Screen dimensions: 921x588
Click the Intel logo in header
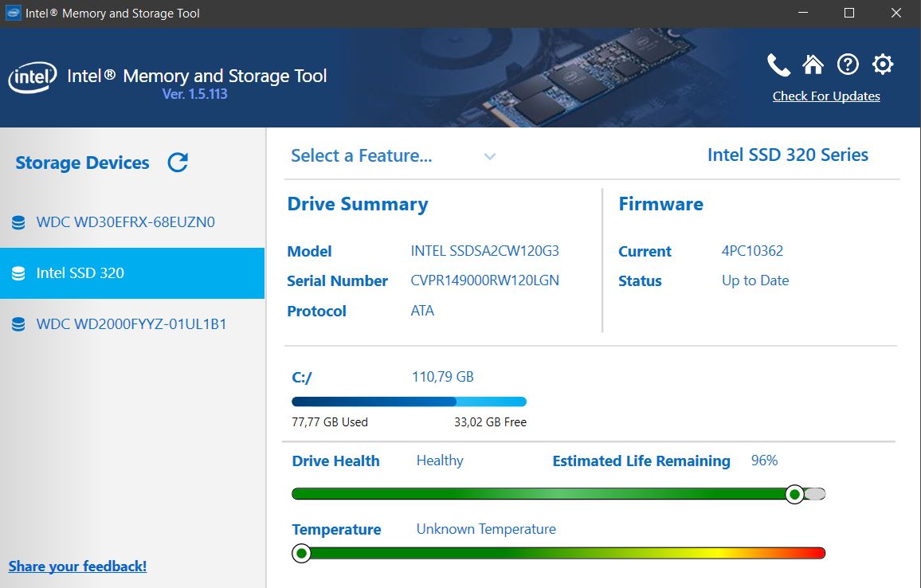pyautogui.click(x=32, y=78)
